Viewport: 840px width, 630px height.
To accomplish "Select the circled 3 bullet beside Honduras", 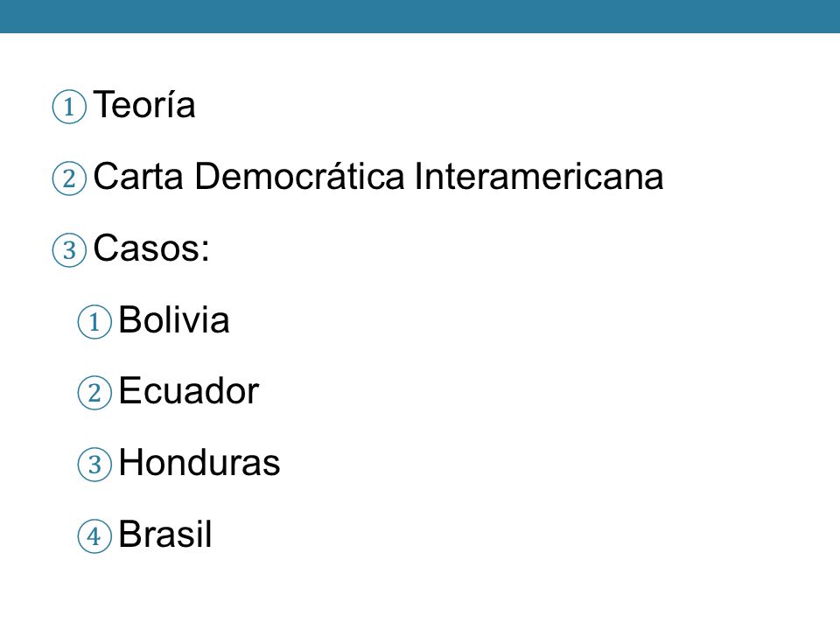I will coord(94,465).
